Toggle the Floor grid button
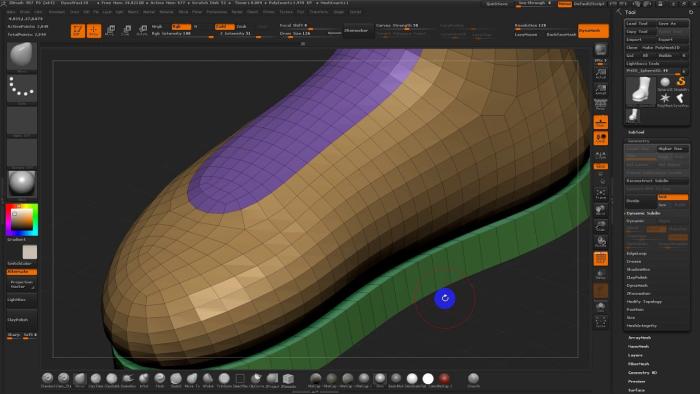The width and height of the screenshot is (700, 394). point(600,122)
